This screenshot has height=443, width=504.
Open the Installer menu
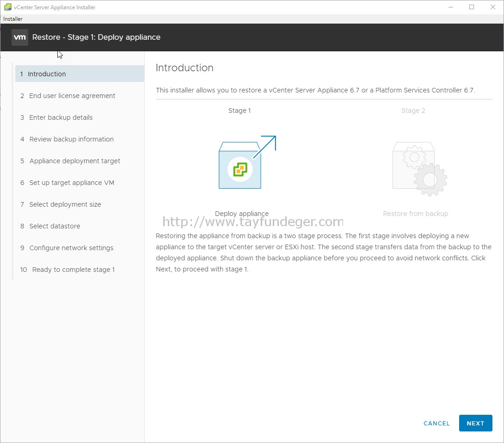(13, 19)
